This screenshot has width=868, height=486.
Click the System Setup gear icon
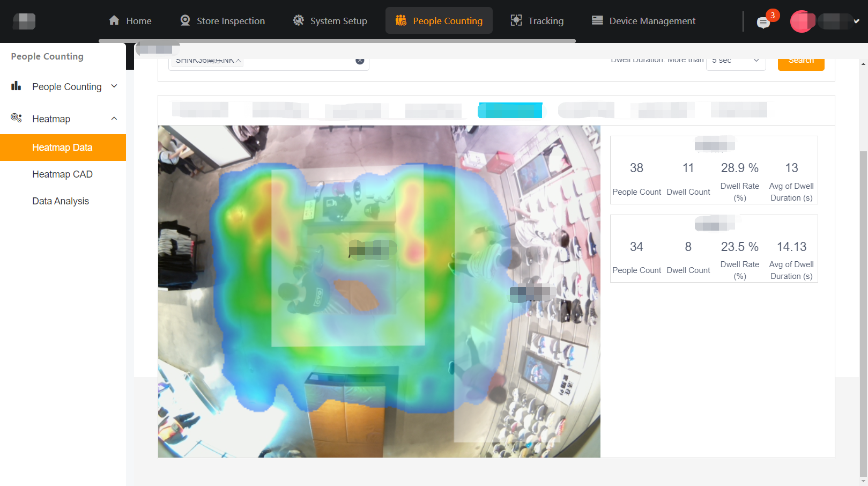pyautogui.click(x=299, y=20)
